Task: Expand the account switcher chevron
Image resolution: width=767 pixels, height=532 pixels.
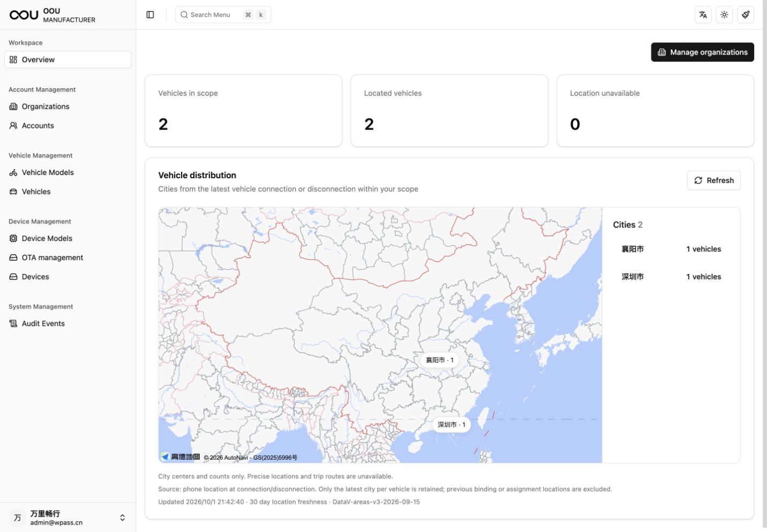Action: point(122,518)
